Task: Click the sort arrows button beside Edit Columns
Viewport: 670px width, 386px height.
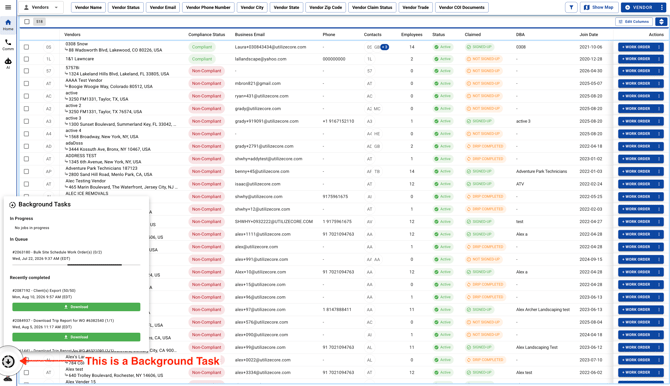Action: click(661, 21)
